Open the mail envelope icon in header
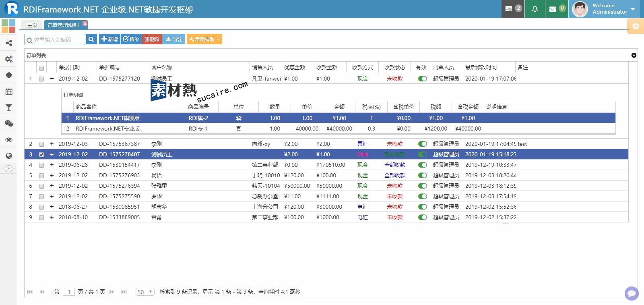The width and height of the screenshot is (644, 305). (x=553, y=9)
